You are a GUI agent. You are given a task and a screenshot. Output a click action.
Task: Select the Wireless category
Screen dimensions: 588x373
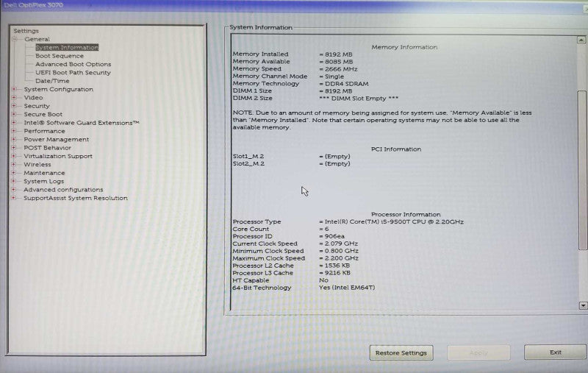37,164
